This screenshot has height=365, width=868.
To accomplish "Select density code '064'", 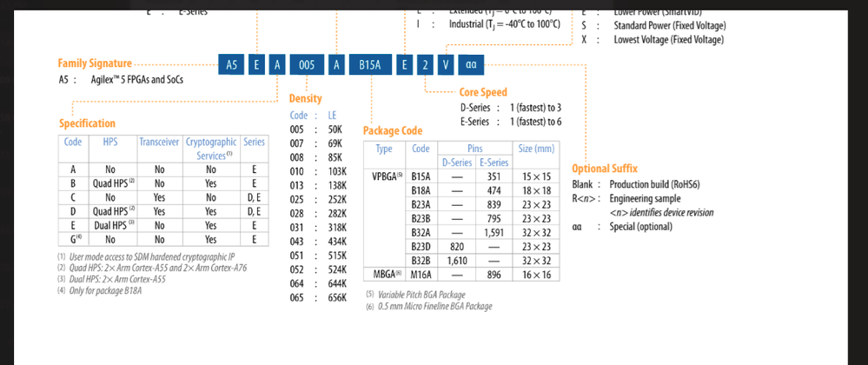I will point(298,283).
